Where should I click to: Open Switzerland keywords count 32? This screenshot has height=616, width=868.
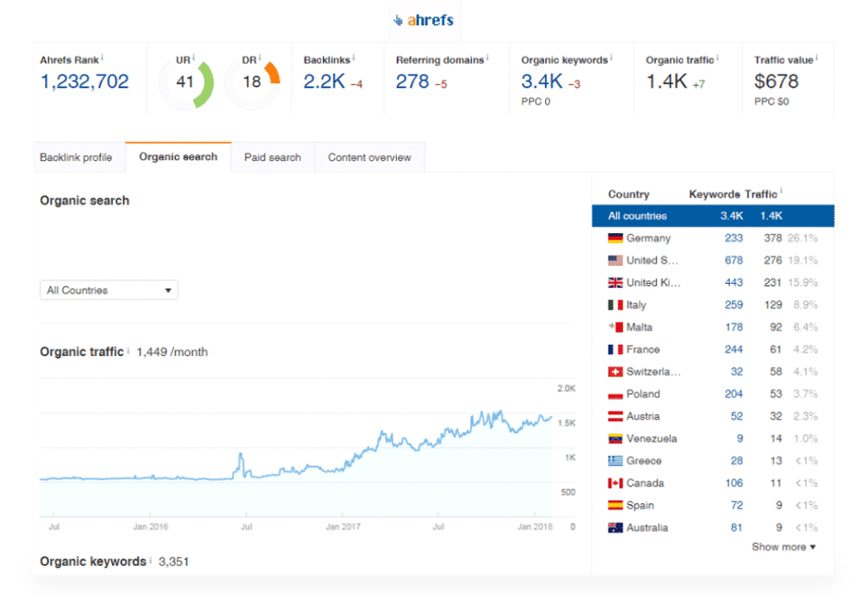[737, 372]
